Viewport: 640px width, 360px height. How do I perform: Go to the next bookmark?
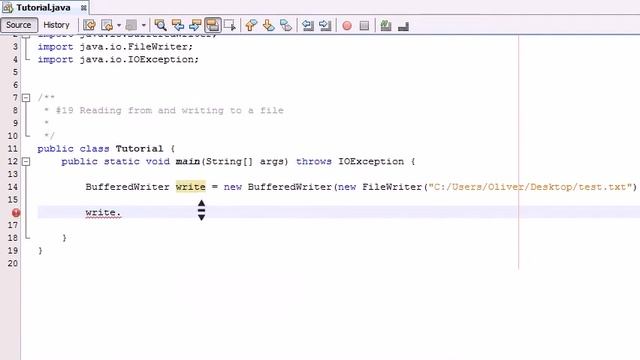pyautogui.click(x=268, y=25)
